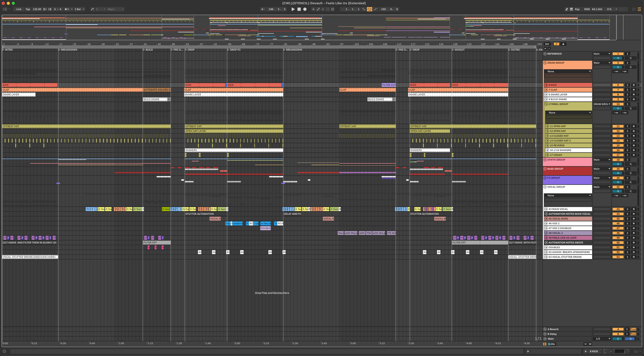Click the Re-enable Automation arrow icon
This screenshot has width=644, height=356.
click(x=323, y=9)
